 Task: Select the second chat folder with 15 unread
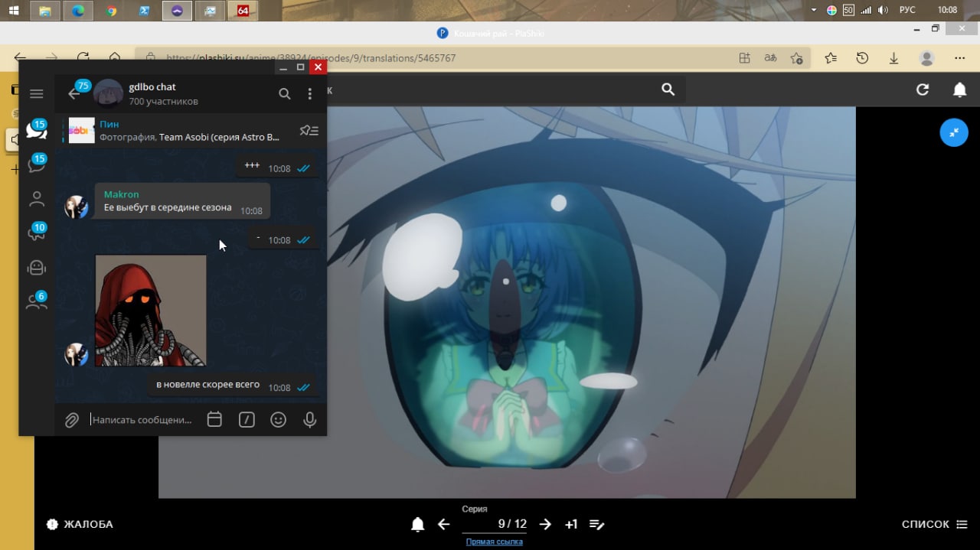pyautogui.click(x=36, y=164)
